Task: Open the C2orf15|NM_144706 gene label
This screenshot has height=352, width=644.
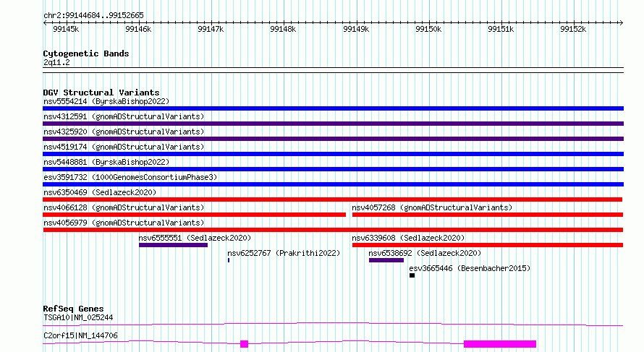Action: 80,335
